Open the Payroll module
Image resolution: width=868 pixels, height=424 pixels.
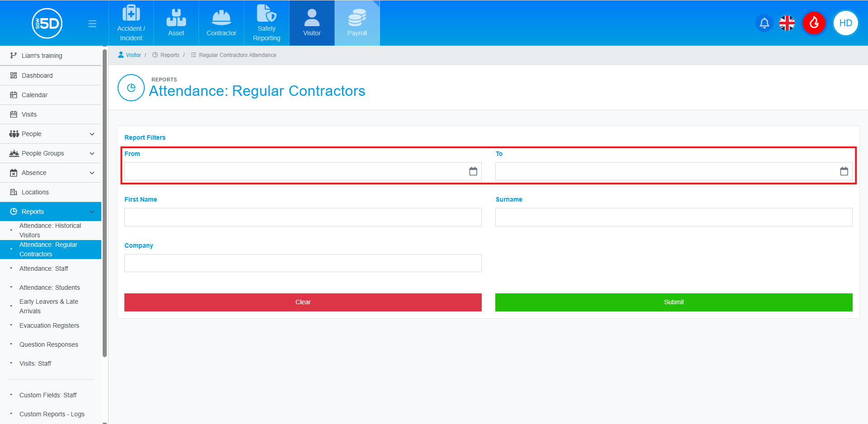click(x=357, y=23)
